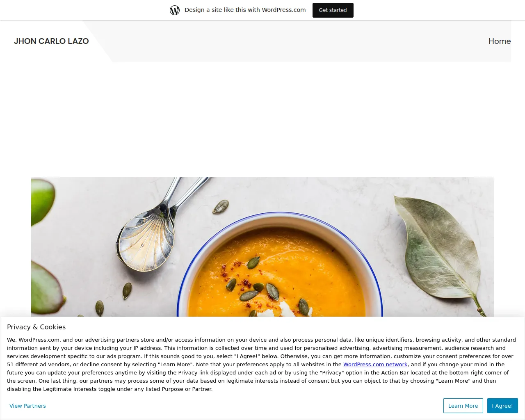Screen dimensions: 525x420
Task: Open View Partners in the cookie notice
Action: [x=27, y=406]
